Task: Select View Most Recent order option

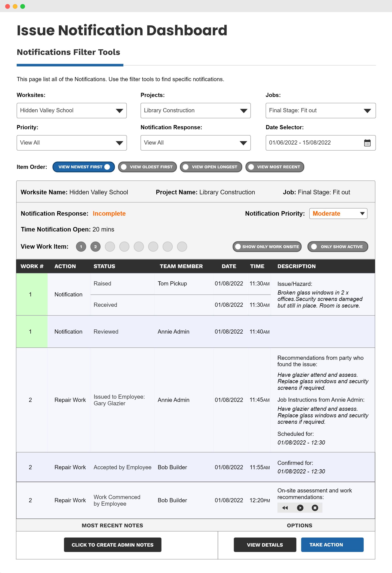Action: click(275, 167)
